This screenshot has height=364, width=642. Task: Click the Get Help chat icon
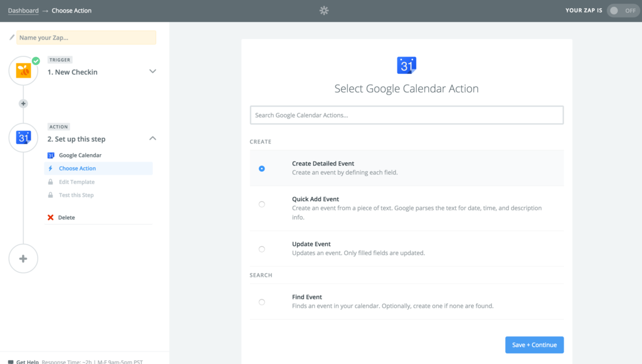[x=11, y=361]
